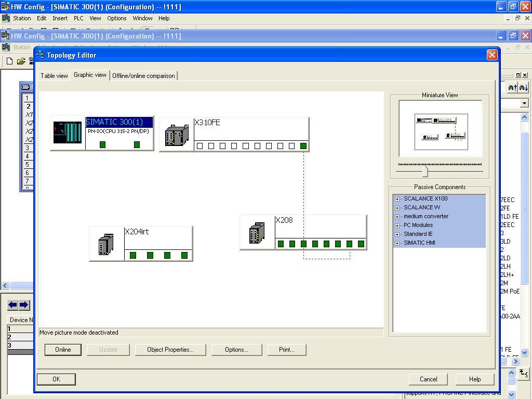Click the New document icon in HW Config toolbar
Viewport: 532px width, 399px height.
pyautogui.click(x=9, y=61)
